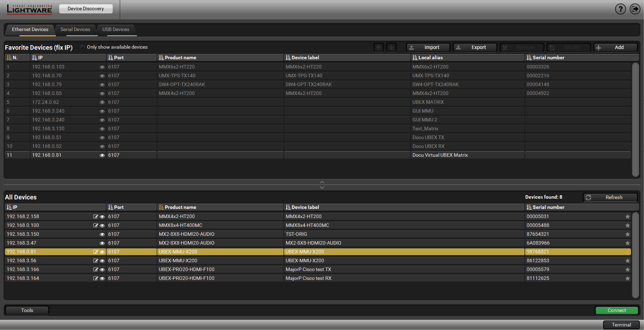Click the eye icon for 192.168.3.47
Screen dimensions: 644x330
tap(102, 243)
